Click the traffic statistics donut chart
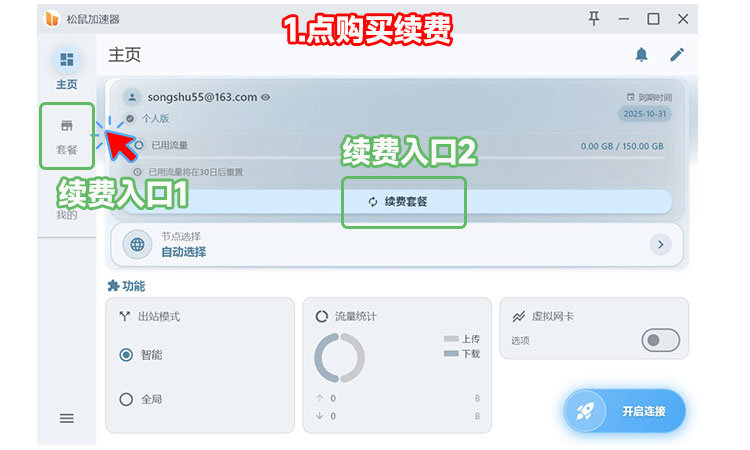This screenshot has height=450, width=750. [340, 357]
